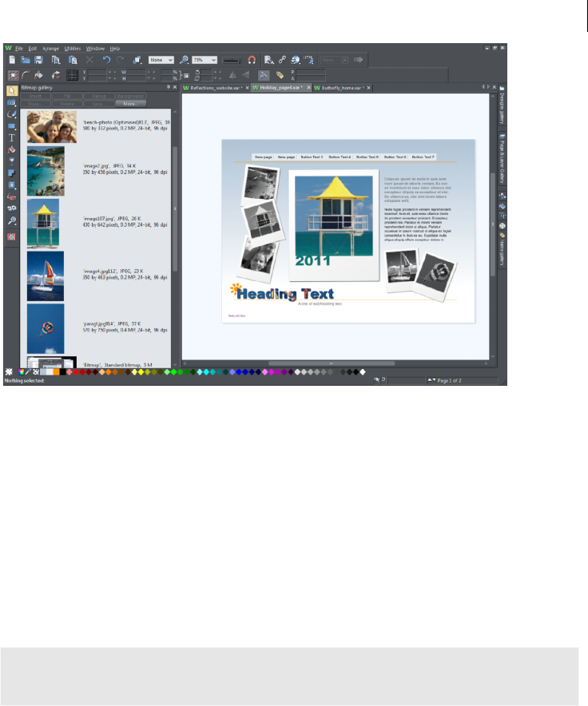Screen dimensions: 588x706
Task: Open a file using folder icon
Action: coord(26,60)
